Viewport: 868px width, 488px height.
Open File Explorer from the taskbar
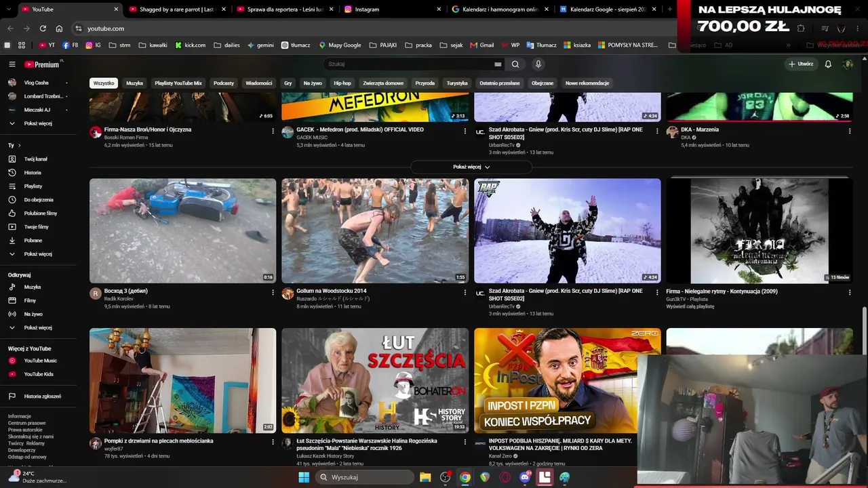(x=425, y=477)
